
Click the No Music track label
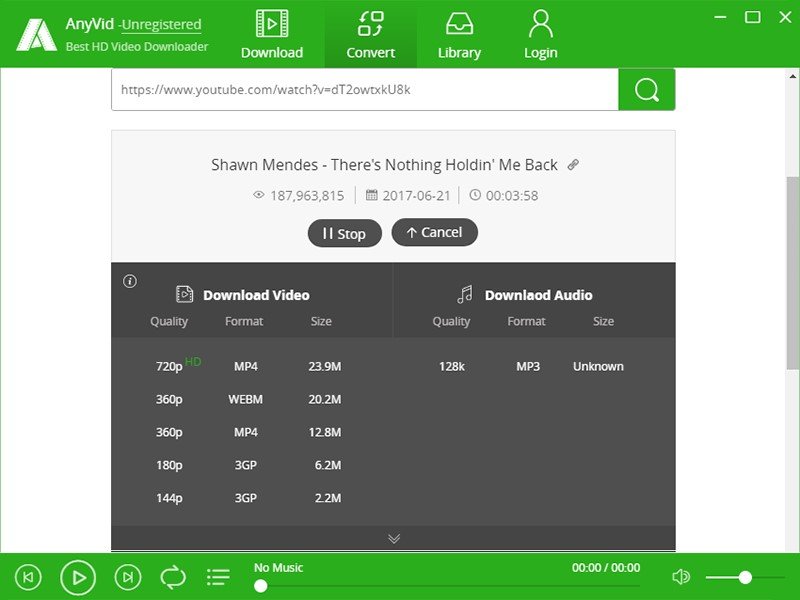click(279, 567)
